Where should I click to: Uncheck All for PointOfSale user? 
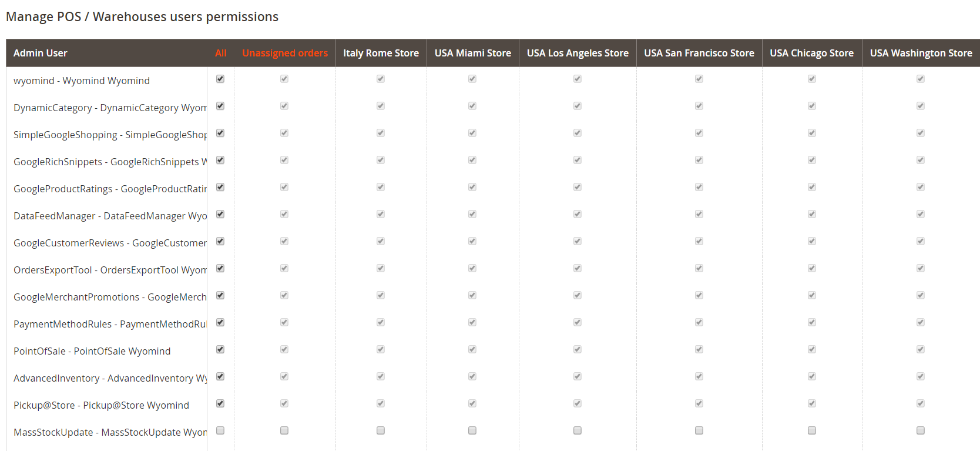[220, 349]
